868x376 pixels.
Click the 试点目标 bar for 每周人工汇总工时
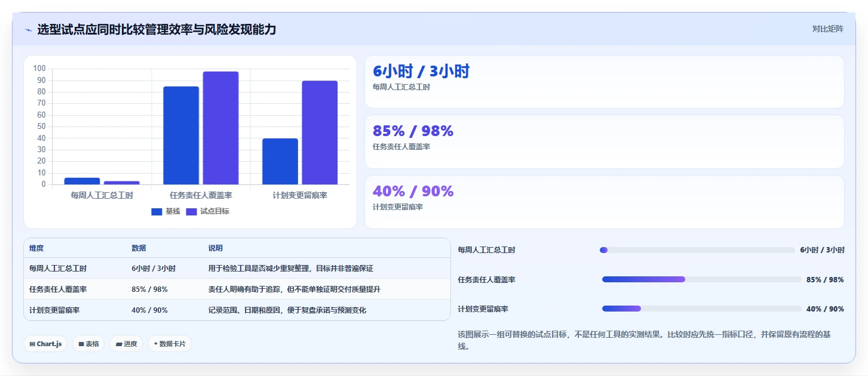pos(121,183)
